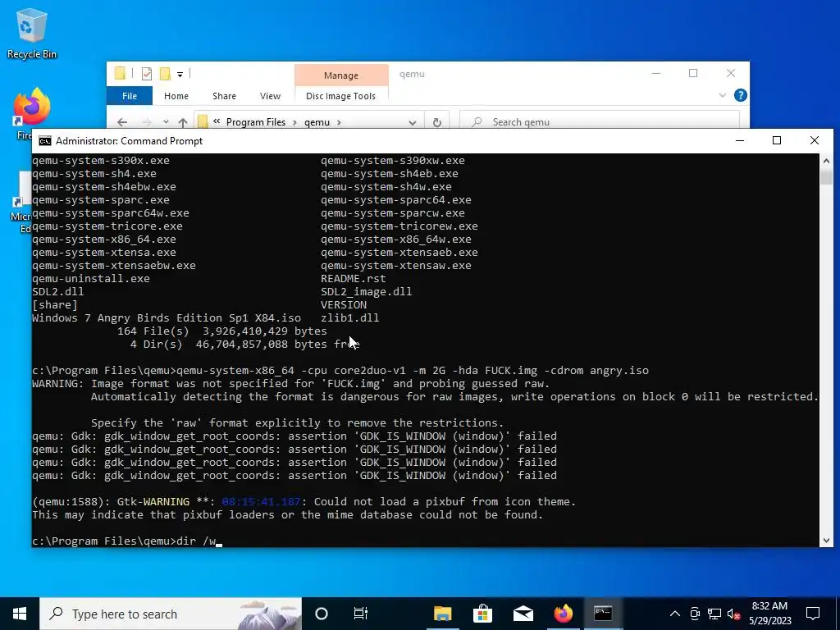Viewport: 840px width, 630px height.
Task: Open the Action Center notifications icon
Action: (813, 614)
